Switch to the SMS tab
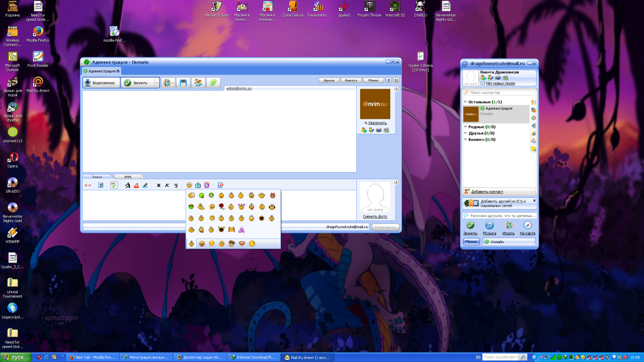644x362 pixels. [x=128, y=177]
